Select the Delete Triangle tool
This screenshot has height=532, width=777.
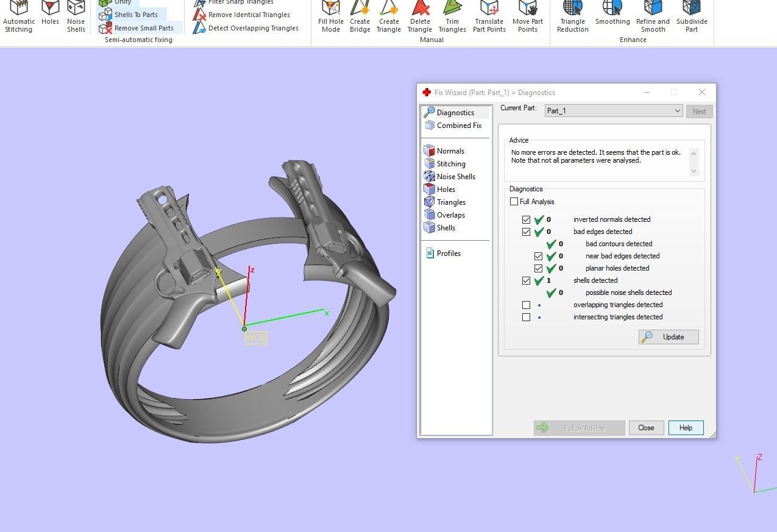pyautogui.click(x=420, y=16)
